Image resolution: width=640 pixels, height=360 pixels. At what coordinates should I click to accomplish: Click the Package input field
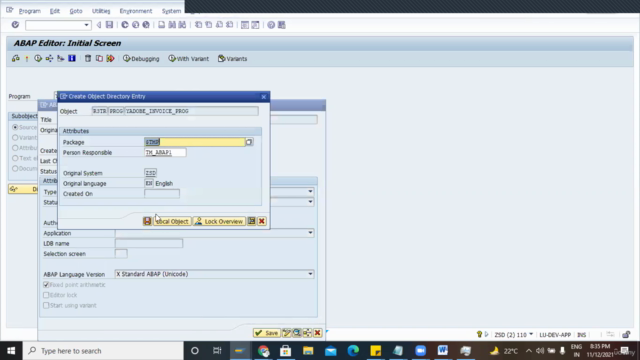(194, 142)
